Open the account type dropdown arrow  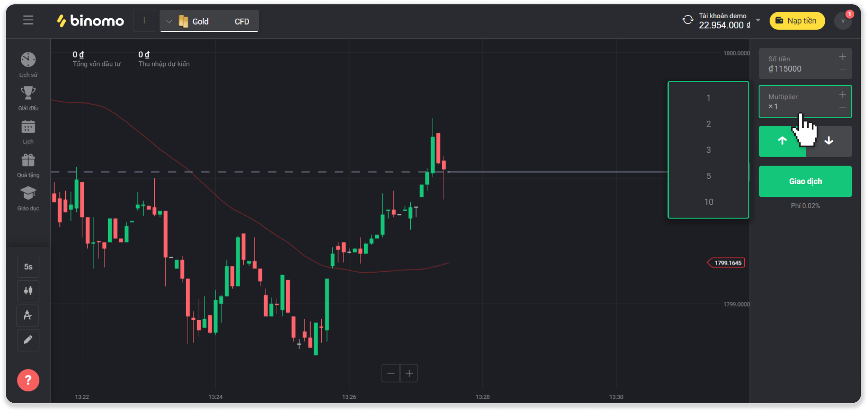[x=758, y=20]
